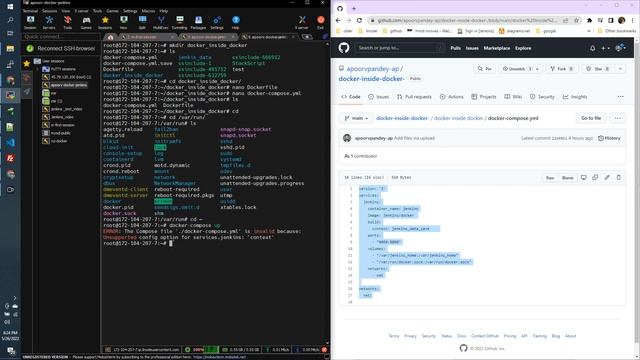Viewport: 640px width, 360px height.
Task: Switch to the Actions repo tab
Action: pyautogui.click(x=451, y=97)
